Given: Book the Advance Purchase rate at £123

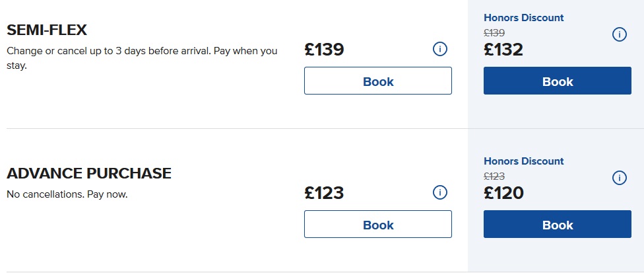Looking at the screenshot, I should 378,225.
